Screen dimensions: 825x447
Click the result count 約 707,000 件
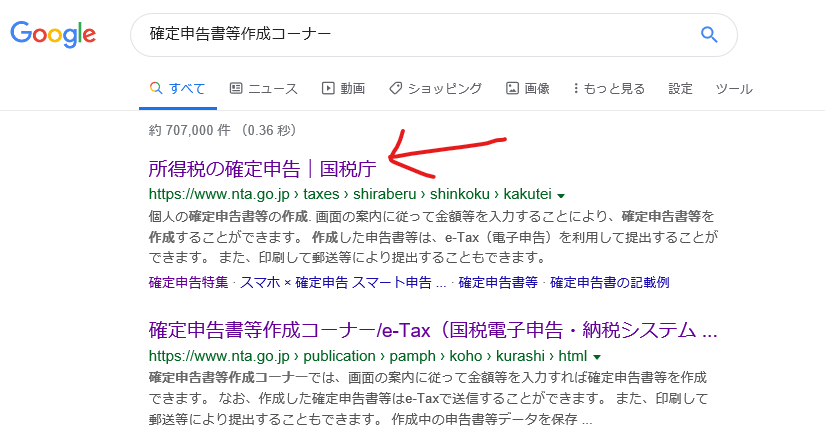189,130
